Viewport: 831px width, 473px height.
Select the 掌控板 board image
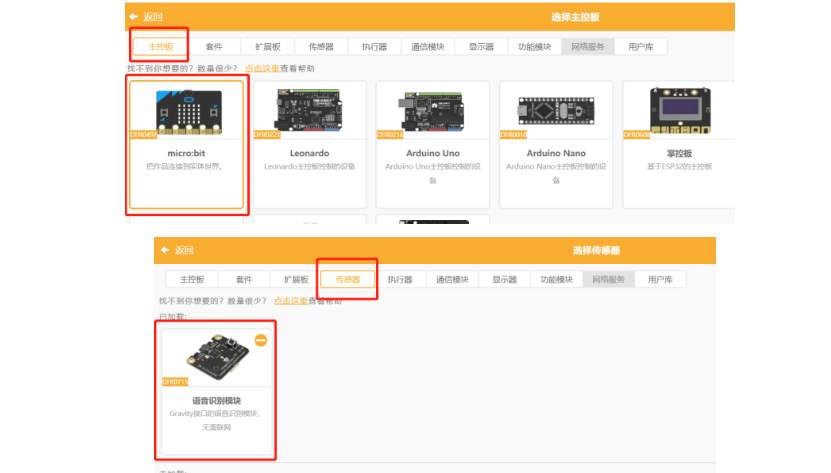(x=680, y=110)
